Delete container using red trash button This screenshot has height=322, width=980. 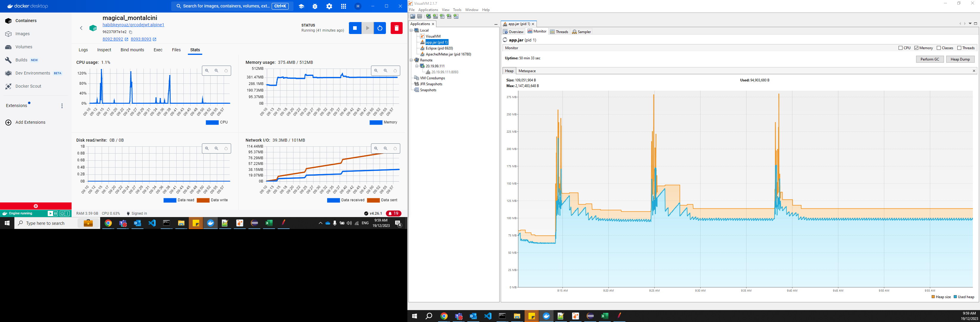pos(396,28)
